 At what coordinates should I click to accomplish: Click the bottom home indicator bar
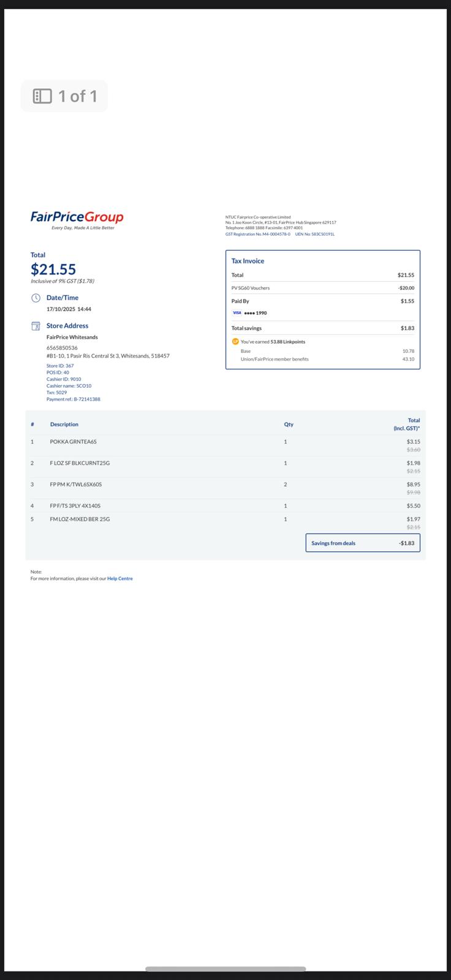225,969
